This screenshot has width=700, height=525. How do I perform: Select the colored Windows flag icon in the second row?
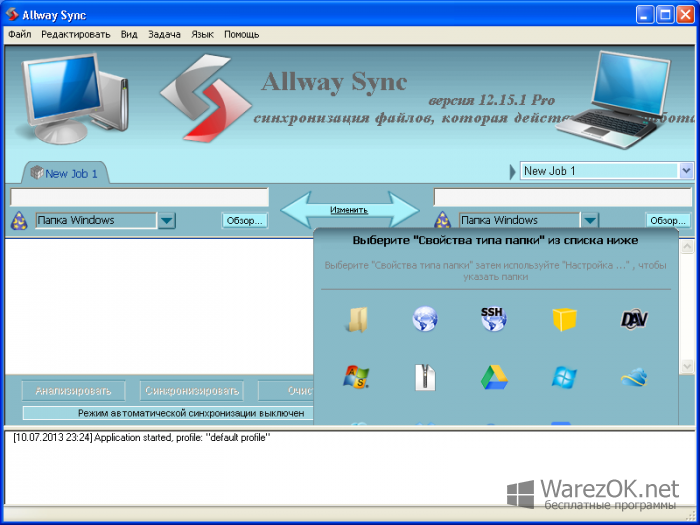tap(356, 377)
